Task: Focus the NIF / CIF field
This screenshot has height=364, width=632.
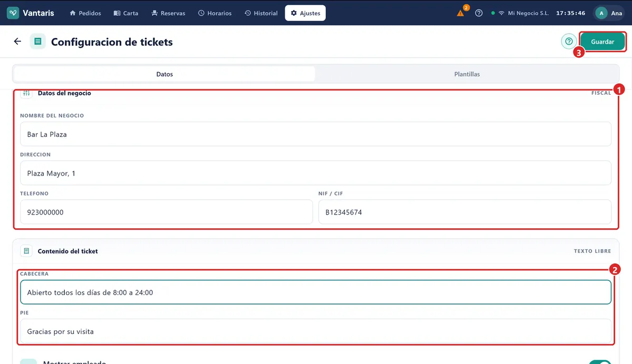Action: pos(465,212)
